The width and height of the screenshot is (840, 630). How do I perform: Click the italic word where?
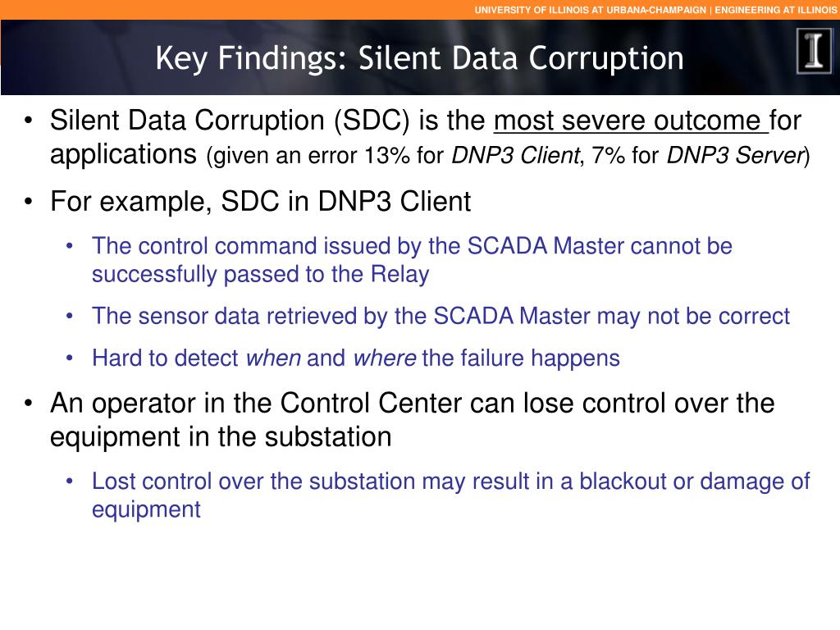[x=385, y=358]
